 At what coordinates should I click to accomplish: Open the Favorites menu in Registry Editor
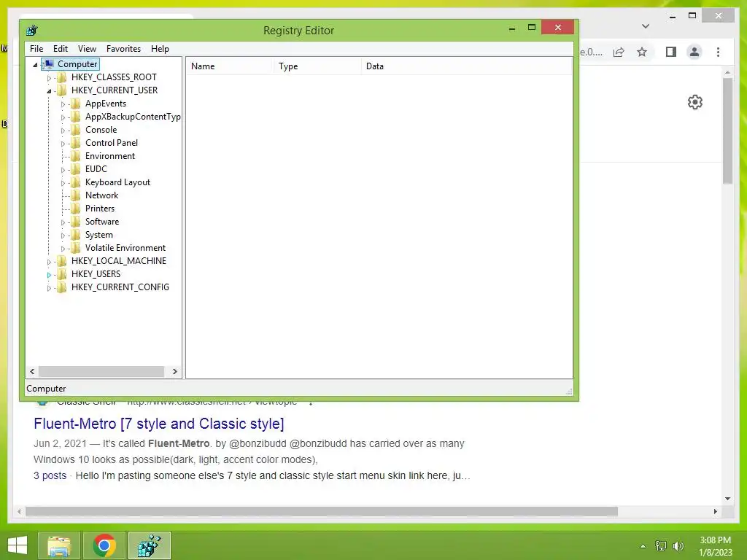tap(123, 49)
